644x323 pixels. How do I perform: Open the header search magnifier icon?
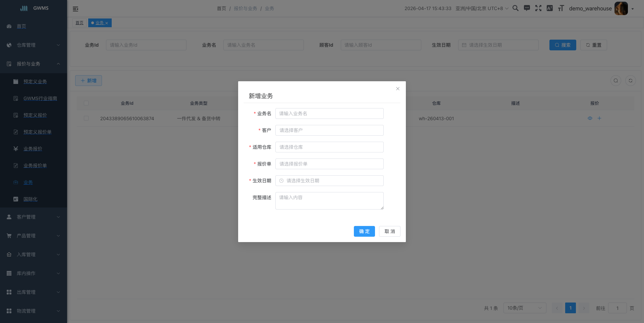tap(516, 8)
